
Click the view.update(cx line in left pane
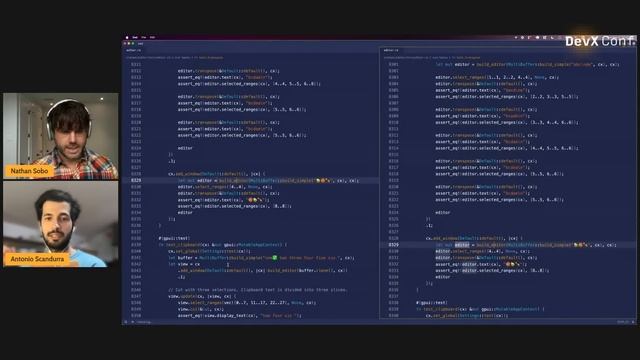pos(202,296)
